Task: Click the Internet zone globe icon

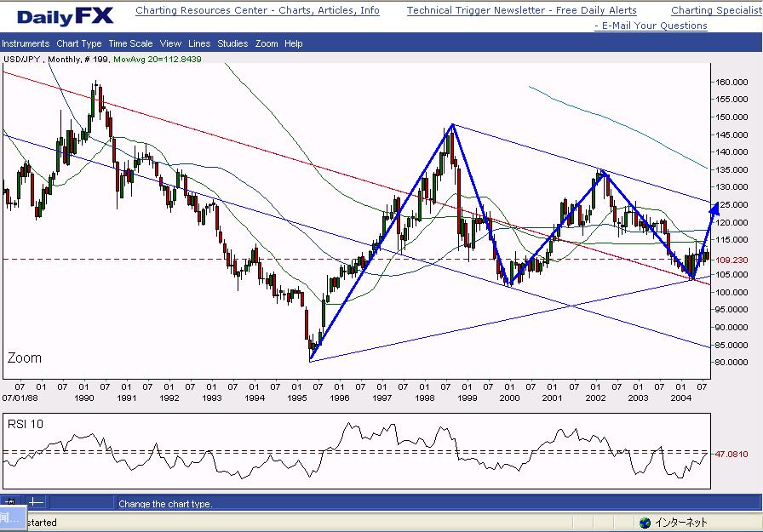Action: point(645,523)
